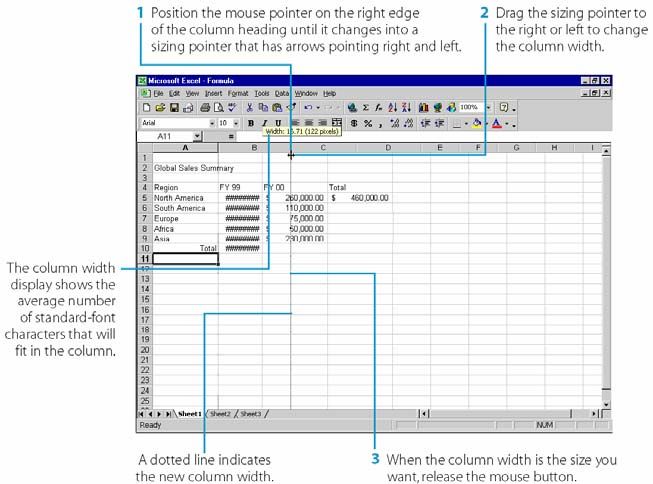This screenshot has width=653, height=484.
Task: Click the AutoSum sigma icon
Action: click(366, 108)
